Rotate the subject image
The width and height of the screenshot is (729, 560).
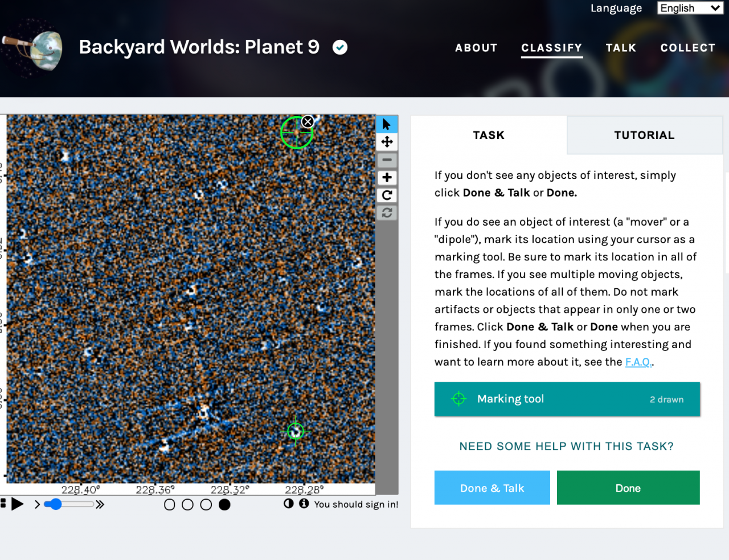(x=387, y=195)
